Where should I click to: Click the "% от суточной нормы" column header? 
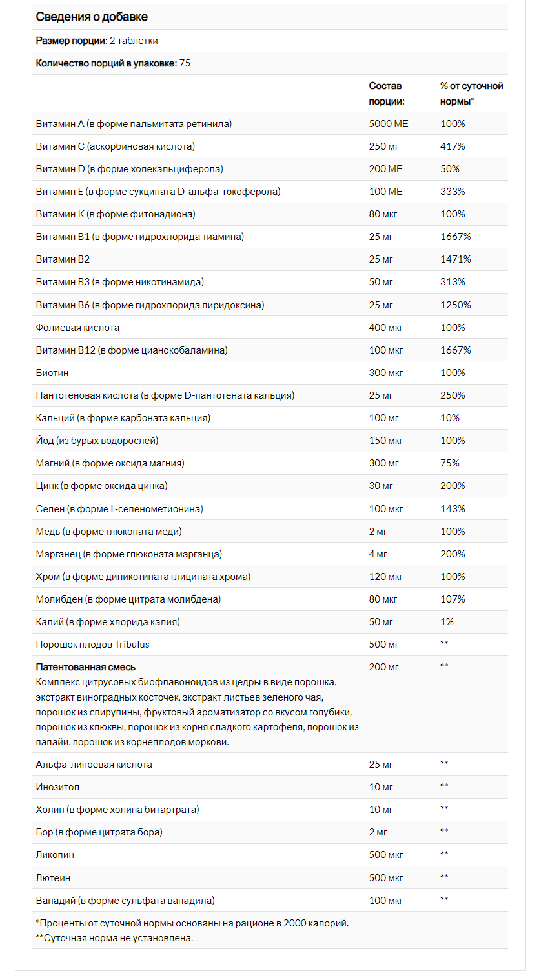471,94
